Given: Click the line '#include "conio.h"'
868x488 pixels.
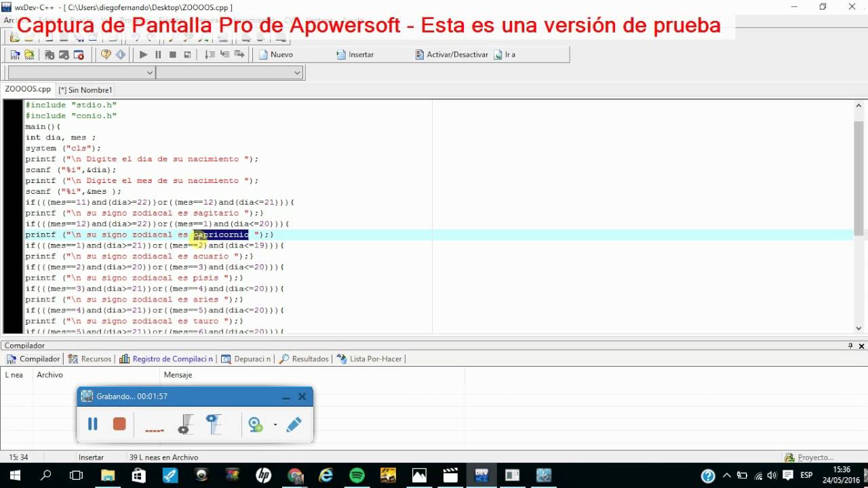Looking at the screenshot, I should click(x=71, y=115).
